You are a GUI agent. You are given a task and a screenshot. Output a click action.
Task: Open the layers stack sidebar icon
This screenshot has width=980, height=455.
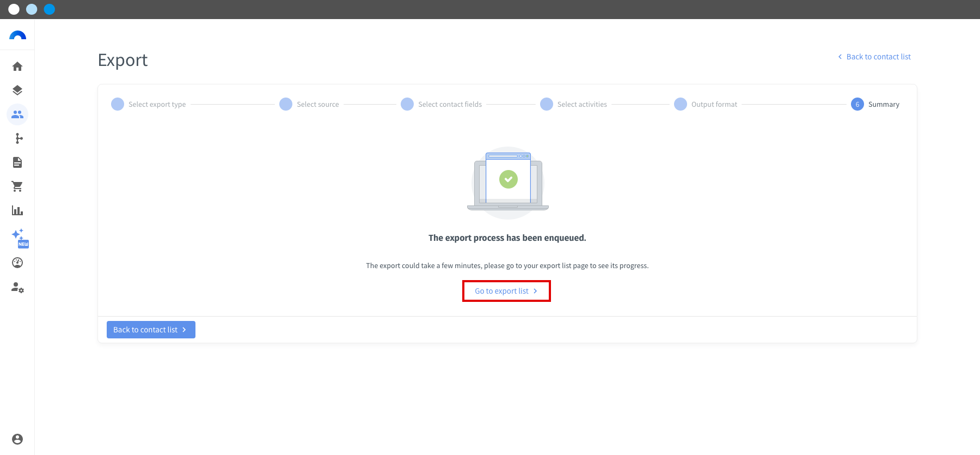click(17, 90)
